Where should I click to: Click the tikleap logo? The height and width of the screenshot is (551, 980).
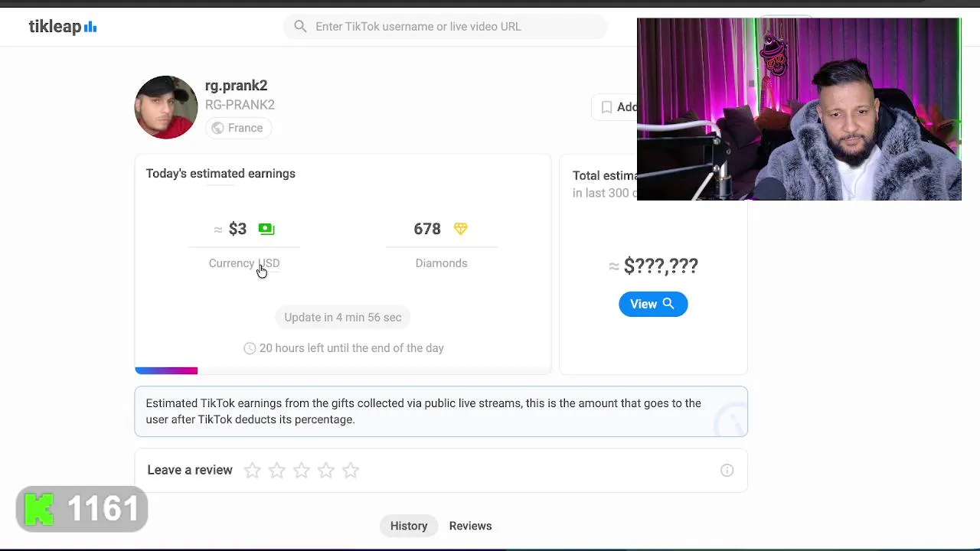[x=63, y=27]
